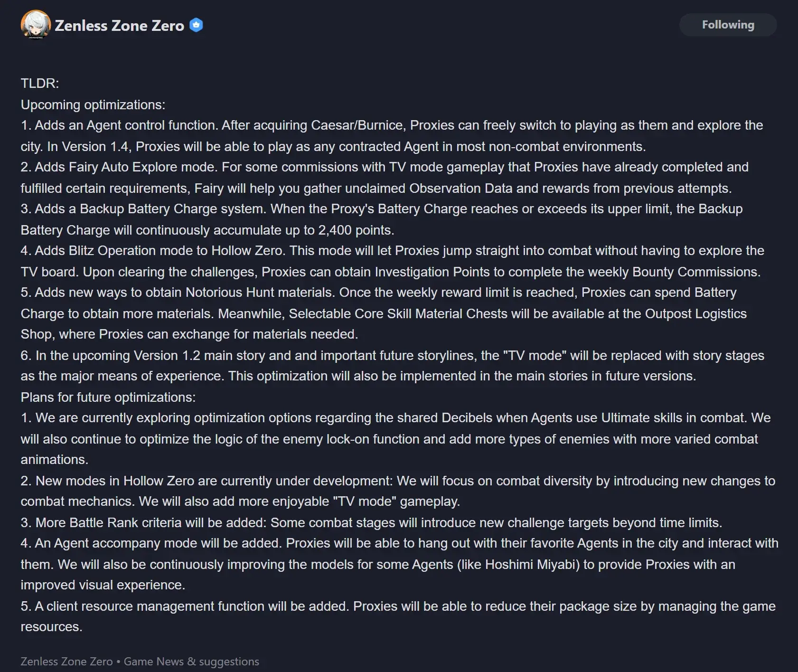
Task: Click the Notorious Hunt materials paragraph
Action: pyautogui.click(x=332, y=313)
